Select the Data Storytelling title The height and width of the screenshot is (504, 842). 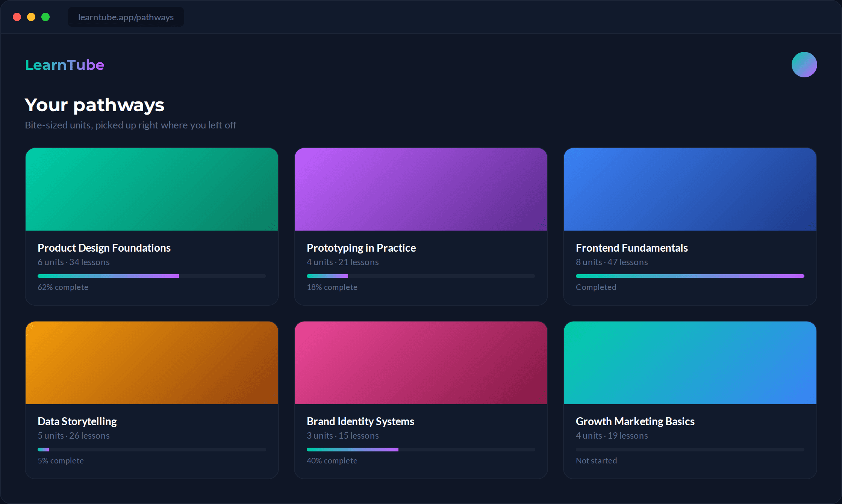click(x=77, y=421)
